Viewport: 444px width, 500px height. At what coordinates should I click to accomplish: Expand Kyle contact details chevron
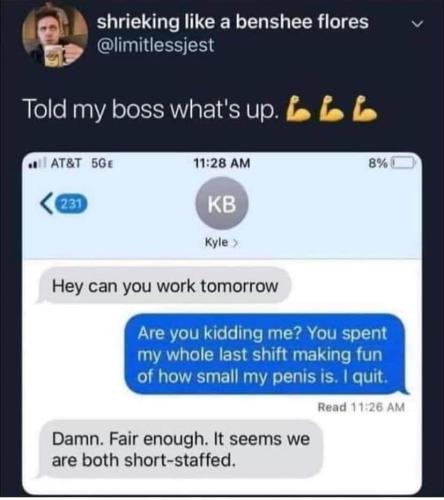[x=235, y=243]
